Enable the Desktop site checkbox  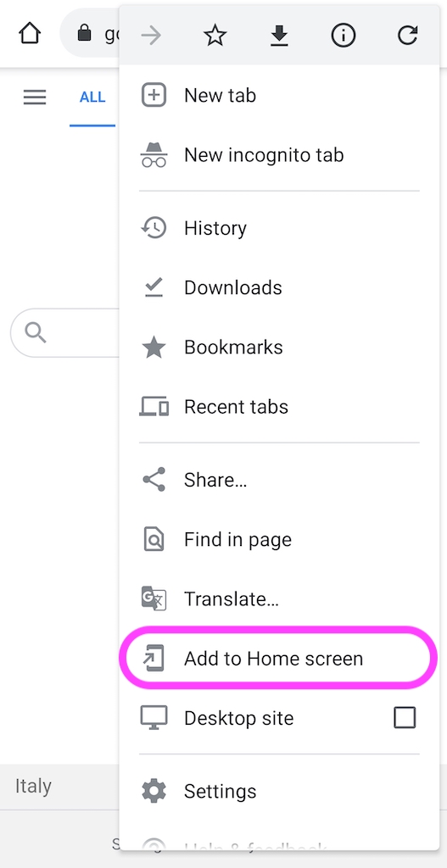coord(405,718)
